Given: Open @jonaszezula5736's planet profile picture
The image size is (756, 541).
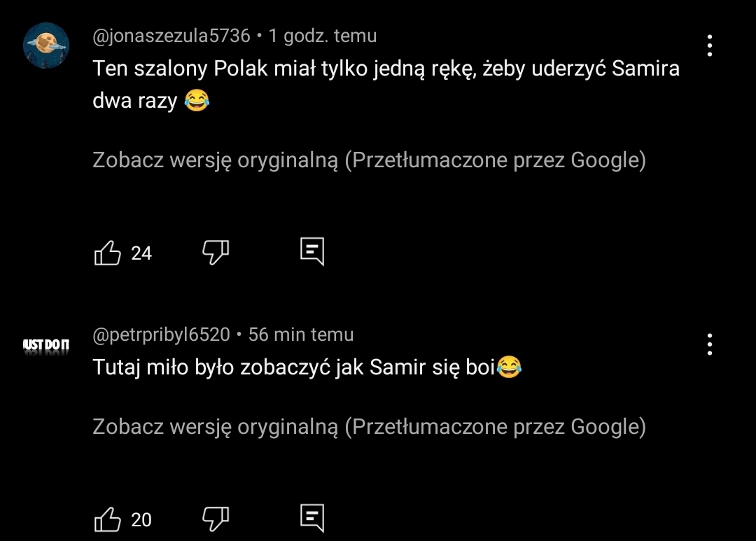Looking at the screenshot, I should coord(46,45).
